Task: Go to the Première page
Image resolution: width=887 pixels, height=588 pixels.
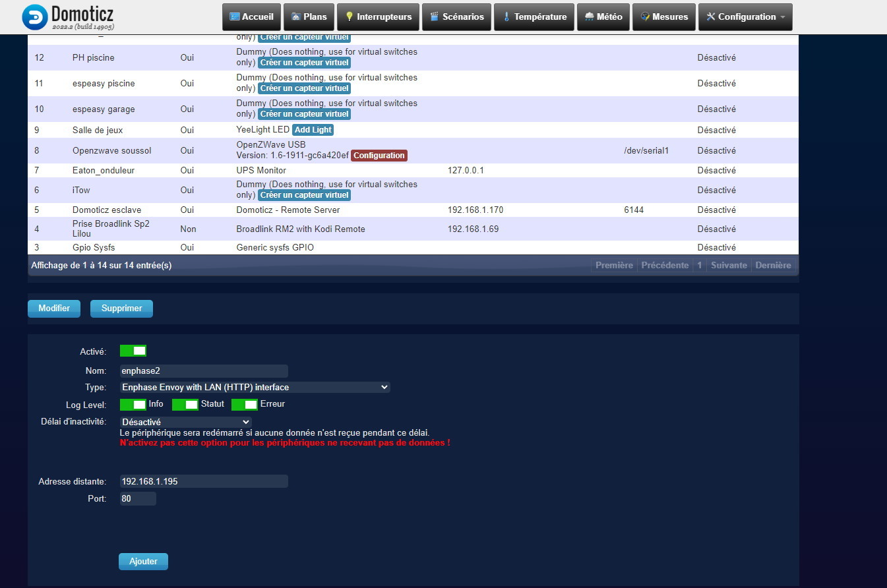Action: pyautogui.click(x=614, y=265)
